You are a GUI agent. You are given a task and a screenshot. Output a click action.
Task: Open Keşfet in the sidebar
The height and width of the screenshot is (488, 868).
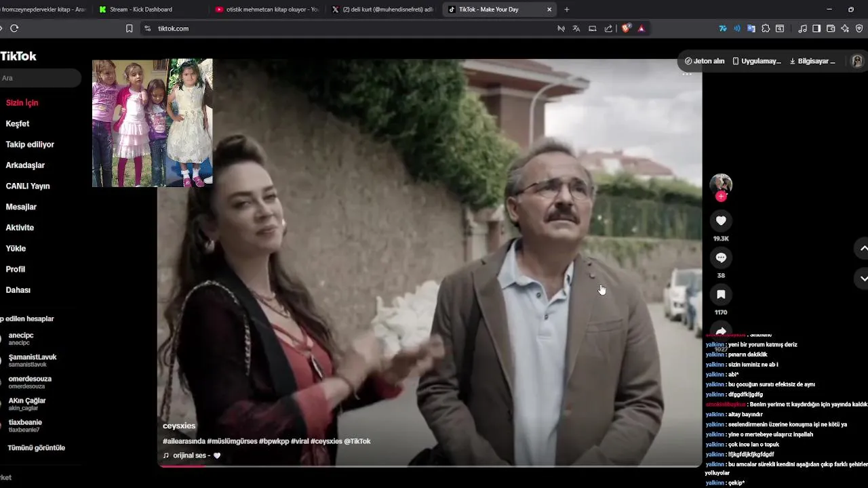click(18, 124)
